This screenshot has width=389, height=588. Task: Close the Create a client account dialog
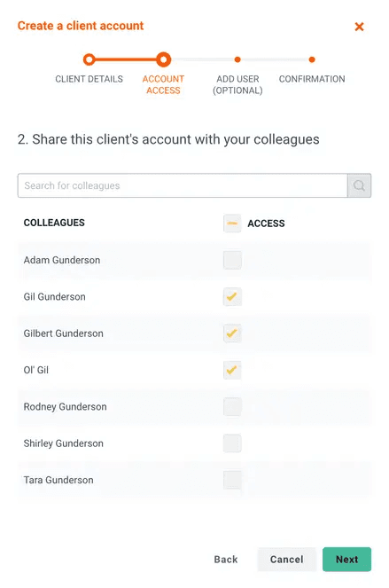click(x=359, y=27)
